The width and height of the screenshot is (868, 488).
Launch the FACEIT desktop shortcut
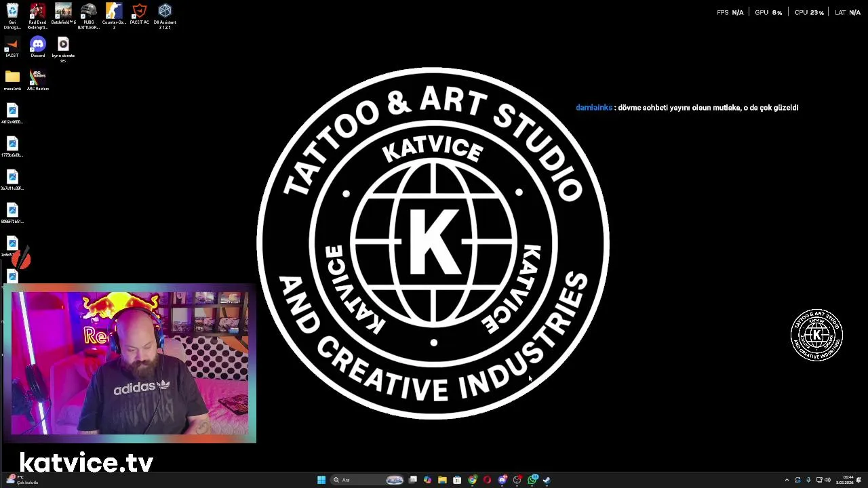pos(12,48)
